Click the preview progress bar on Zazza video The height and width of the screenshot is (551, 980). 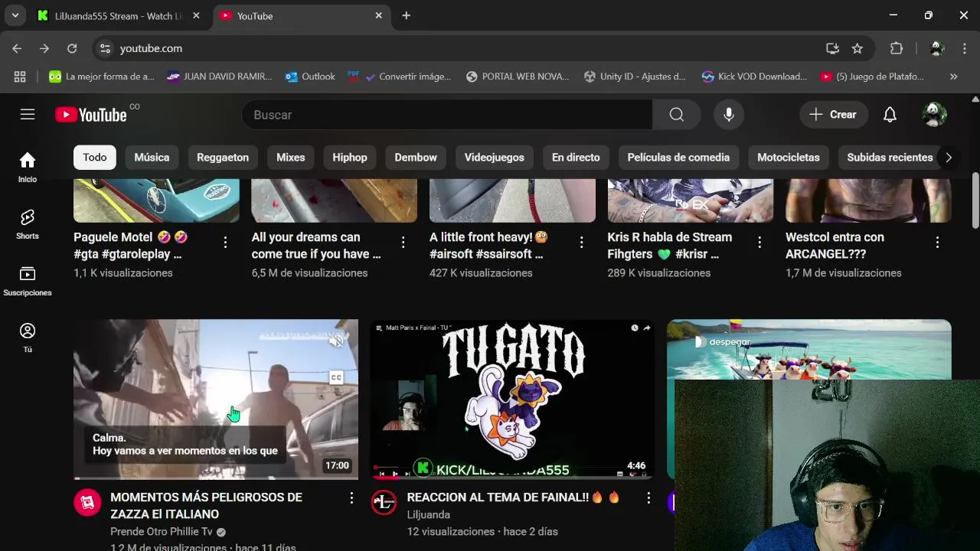216,478
